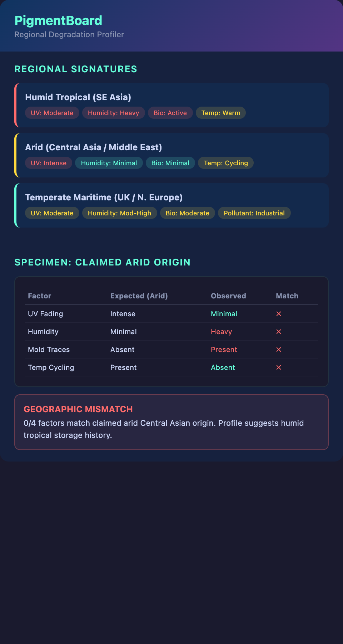Click the X mark in Mold Traces row
Viewport: 343px width, 644px height.
pos(279,350)
